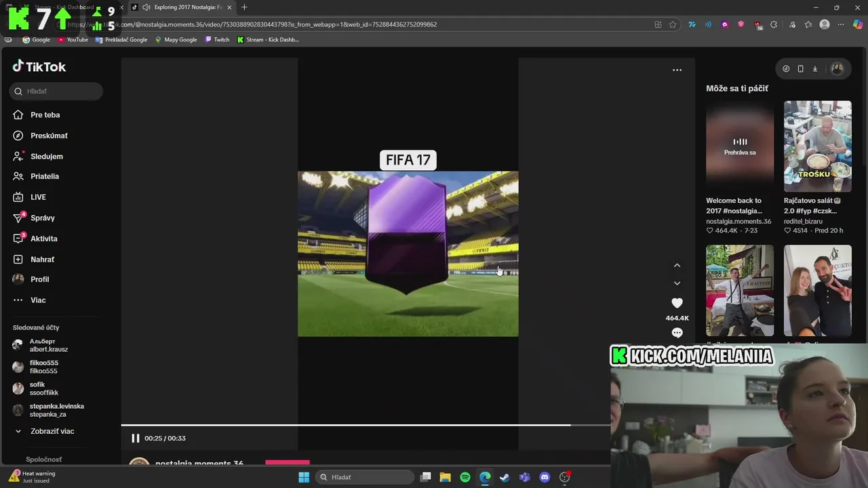Go to previous video with up chevron
The width and height of the screenshot is (868, 488).
click(x=677, y=266)
